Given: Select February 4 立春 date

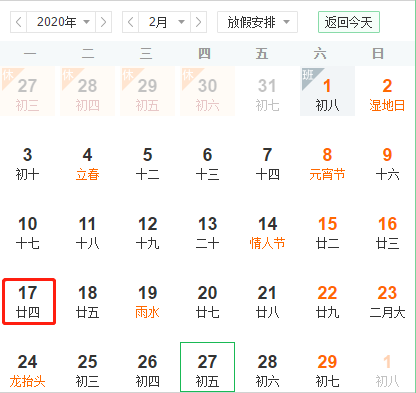Looking at the screenshot, I should [87, 164].
